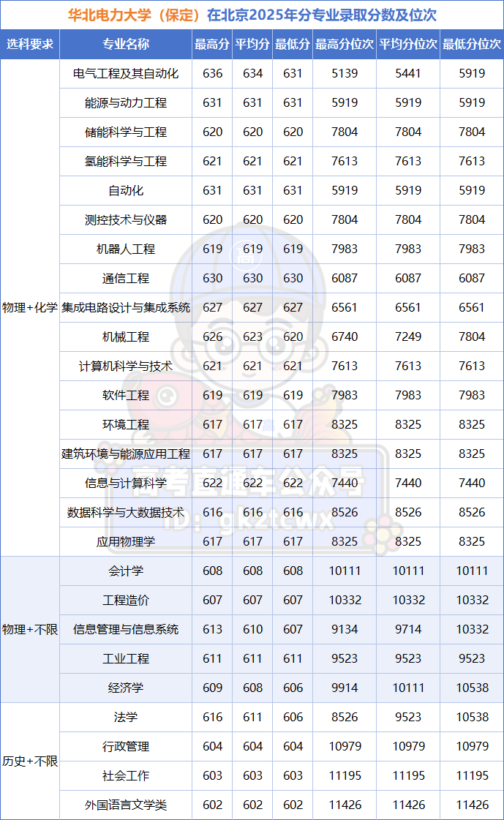This screenshot has width=504, height=820.
Task: Click highest score 616 in 法学 row
Action: point(212,718)
